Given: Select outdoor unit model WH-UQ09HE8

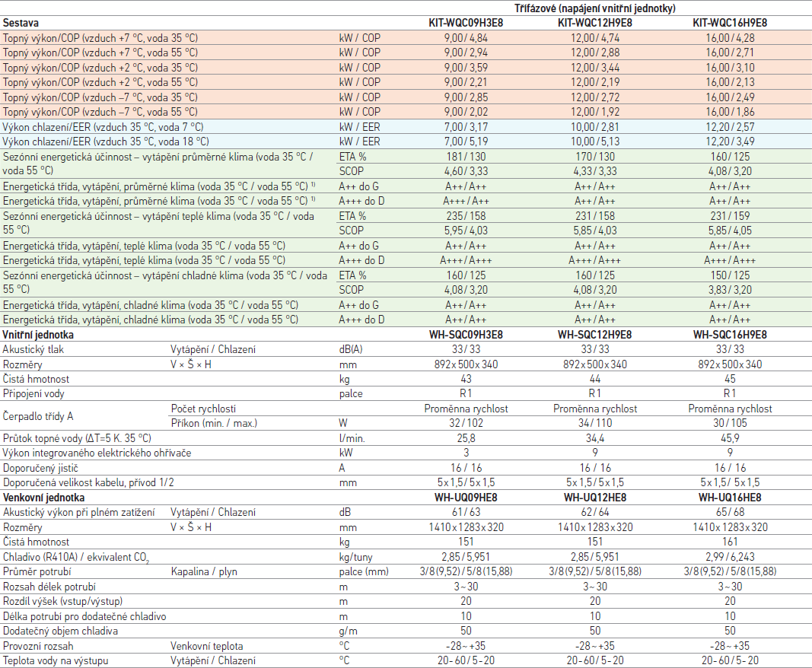Looking at the screenshot, I should point(466,498).
